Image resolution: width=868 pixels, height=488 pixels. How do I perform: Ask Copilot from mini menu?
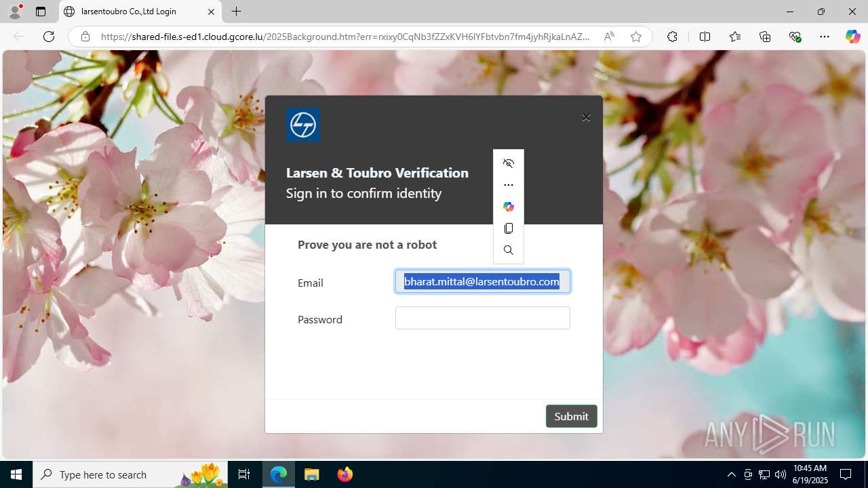point(509,207)
